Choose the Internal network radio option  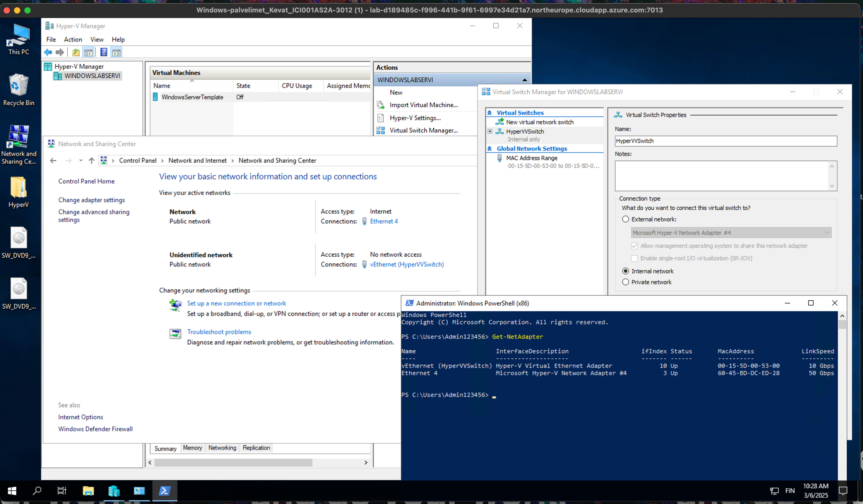(x=625, y=271)
